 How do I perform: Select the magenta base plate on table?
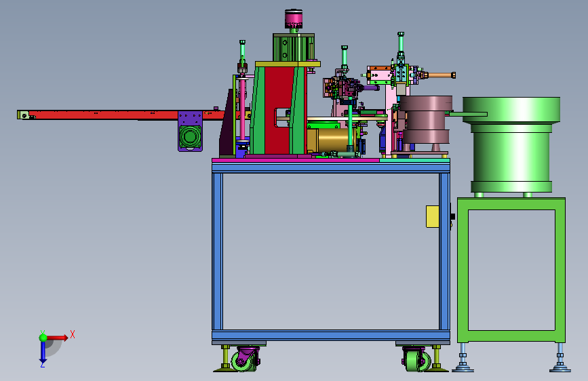pyautogui.click(x=296, y=160)
